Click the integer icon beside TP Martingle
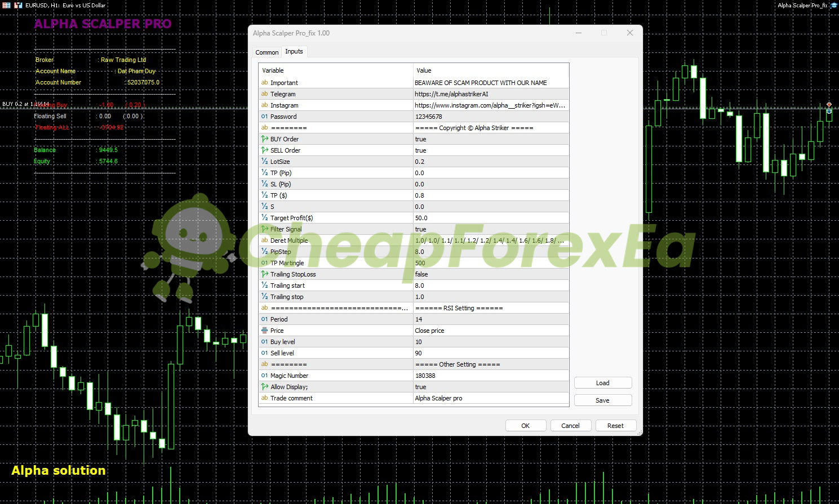The image size is (839, 504). pyautogui.click(x=264, y=263)
